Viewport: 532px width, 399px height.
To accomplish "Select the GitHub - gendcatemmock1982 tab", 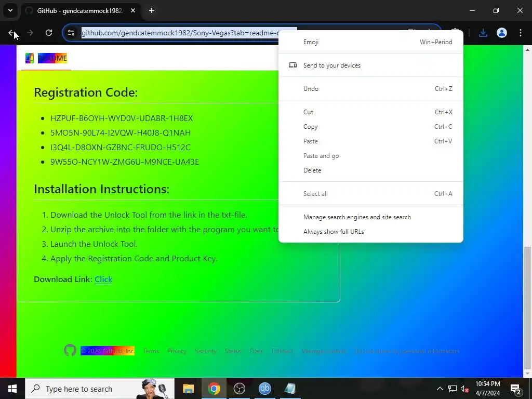I will coord(81,10).
